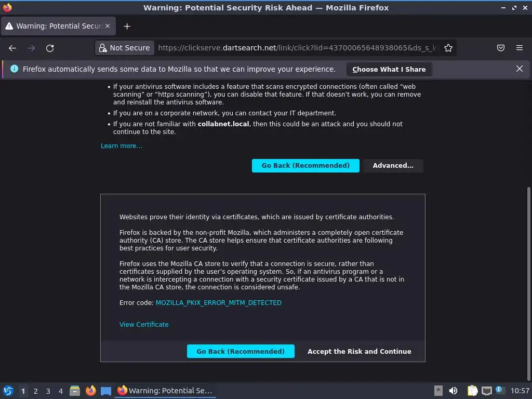Open the file manager from the taskbar
The height and width of the screenshot is (399, 532).
[75, 391]
